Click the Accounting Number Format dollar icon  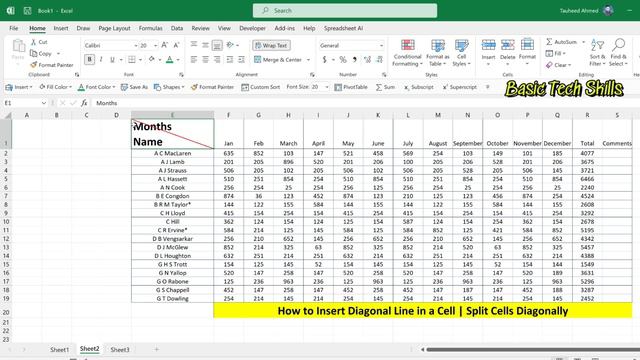324,60
